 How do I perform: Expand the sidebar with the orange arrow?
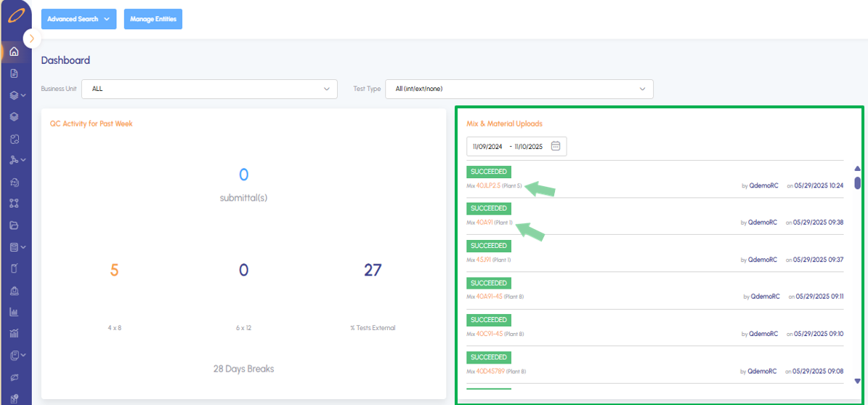coord(32,39)
